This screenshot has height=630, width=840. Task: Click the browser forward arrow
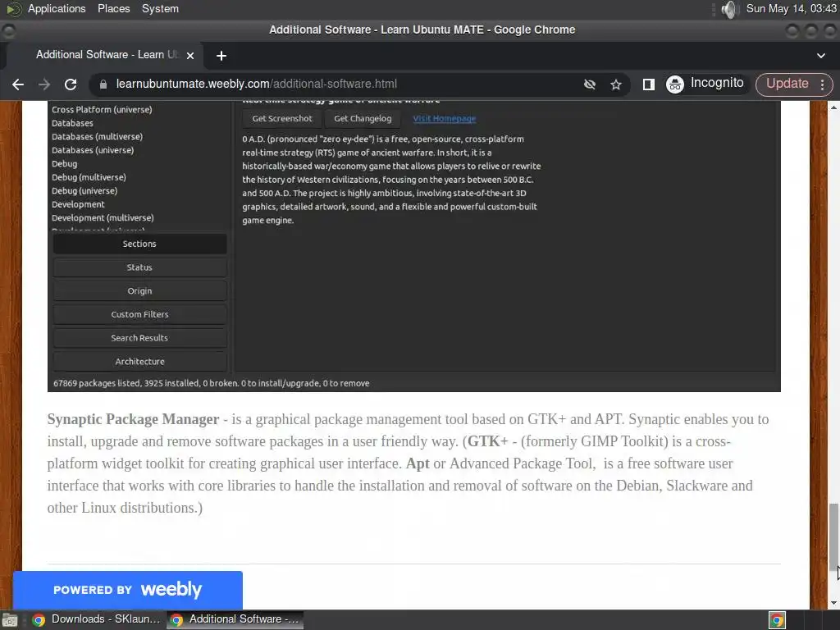point(44,84)
